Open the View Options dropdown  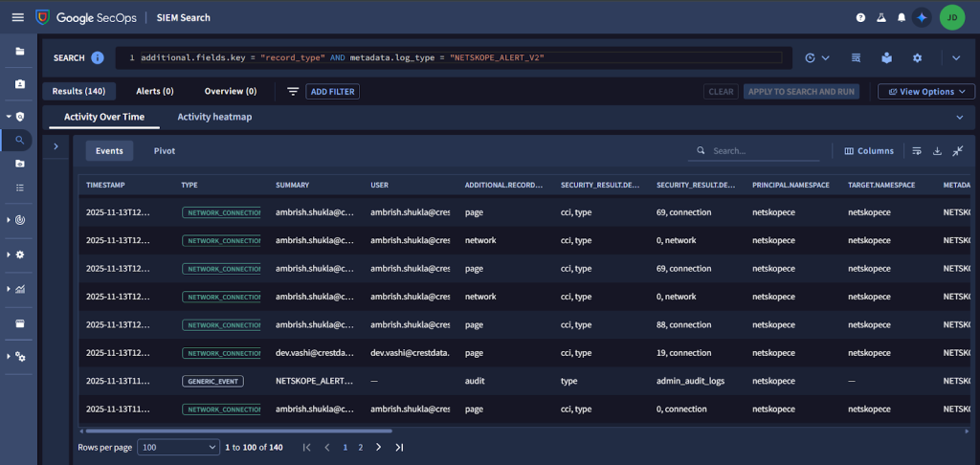pos(926,92)
